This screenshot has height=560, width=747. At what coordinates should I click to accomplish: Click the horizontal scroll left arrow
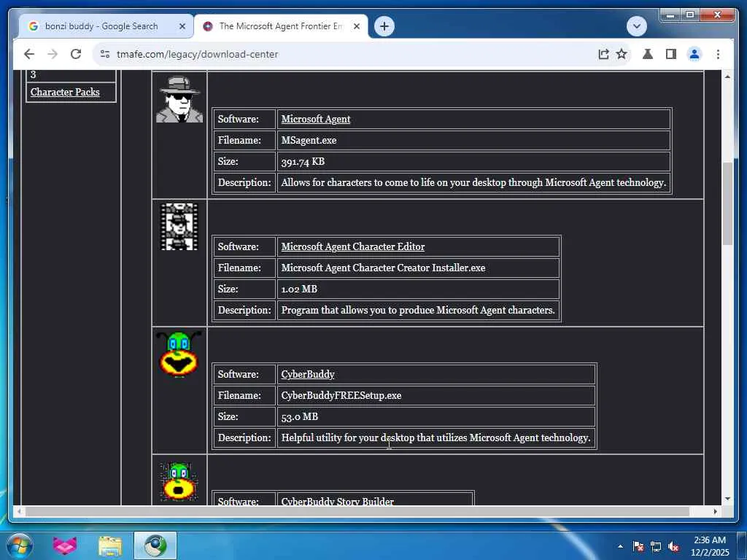click(x=18, y=511)
